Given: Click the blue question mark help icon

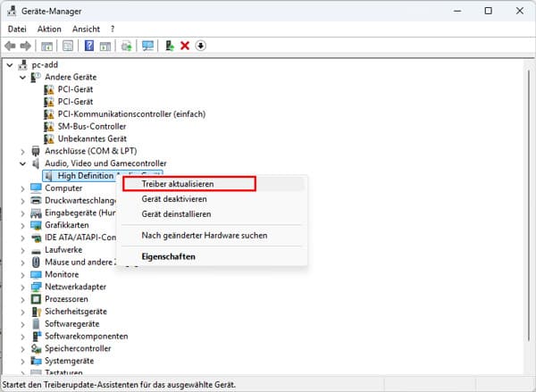Looking at the screenshot, I should (x=89, y=46).
